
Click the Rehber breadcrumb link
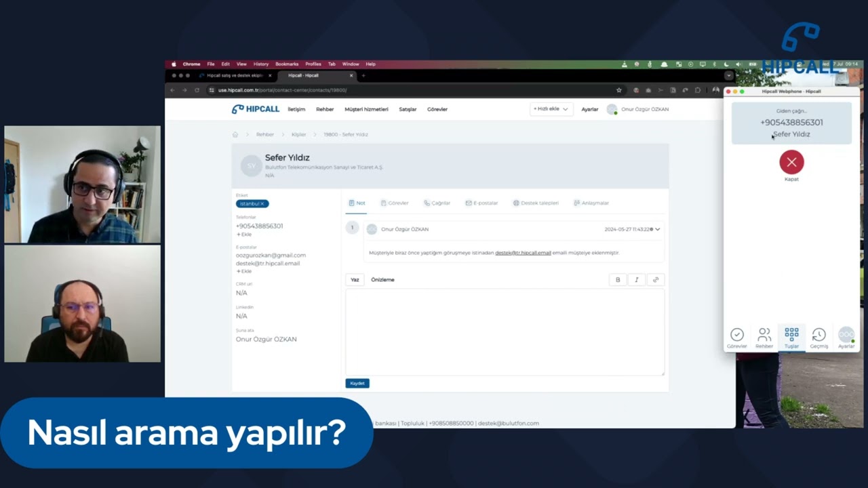265,135
